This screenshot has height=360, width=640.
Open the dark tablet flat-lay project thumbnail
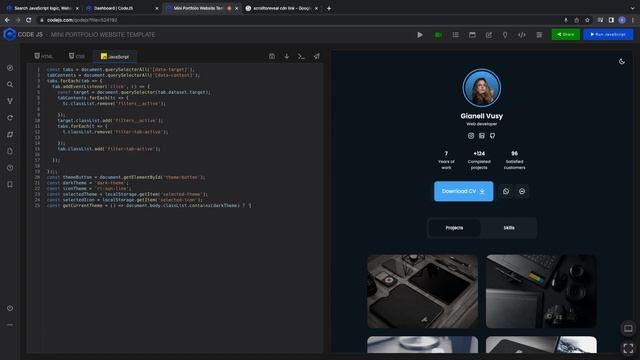pyautogui.click(x=422, y=291)
